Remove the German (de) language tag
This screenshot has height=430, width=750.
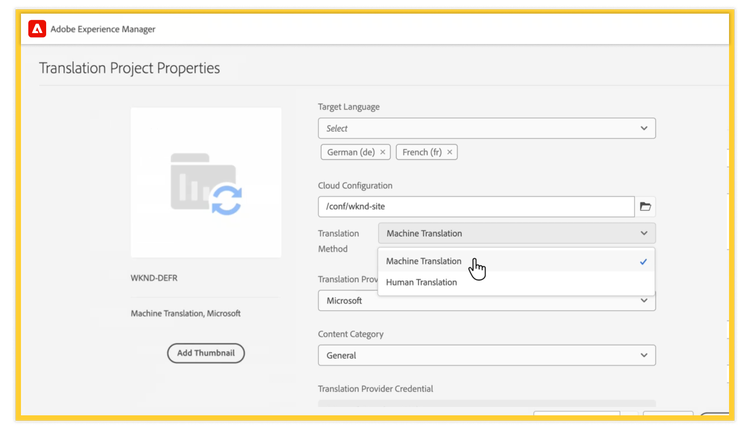click(x=383, y=152)
